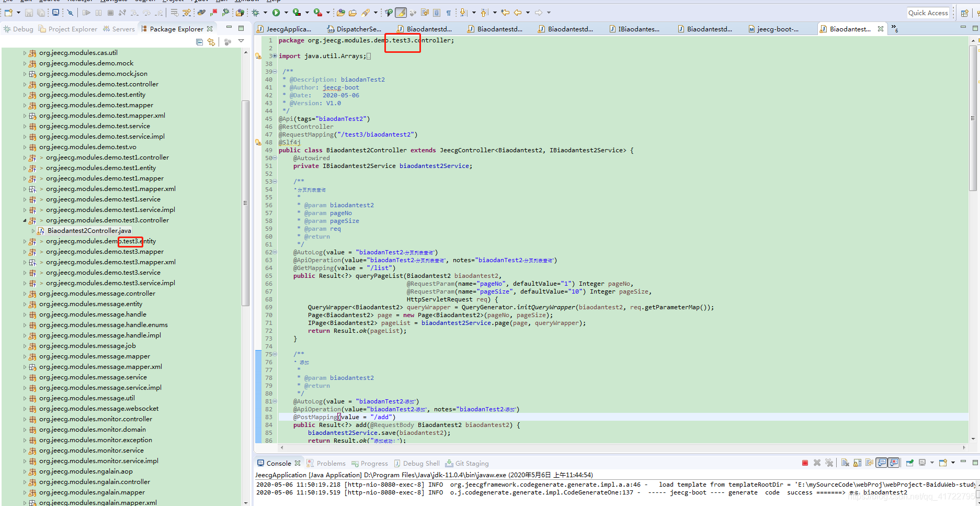Viewport: 980px width, 506px height.
Task: Open the IBiaodantes... editor tab
Action: tap(634, 29)
